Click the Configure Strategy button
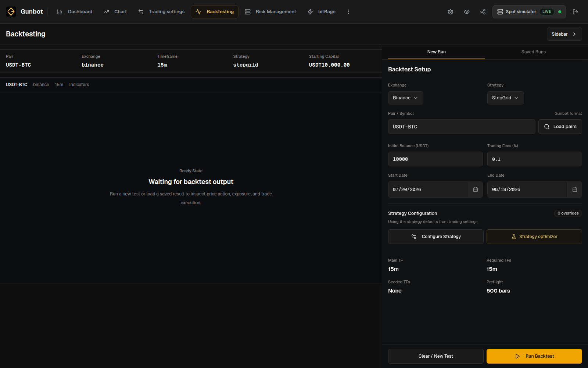 point(436,237)
